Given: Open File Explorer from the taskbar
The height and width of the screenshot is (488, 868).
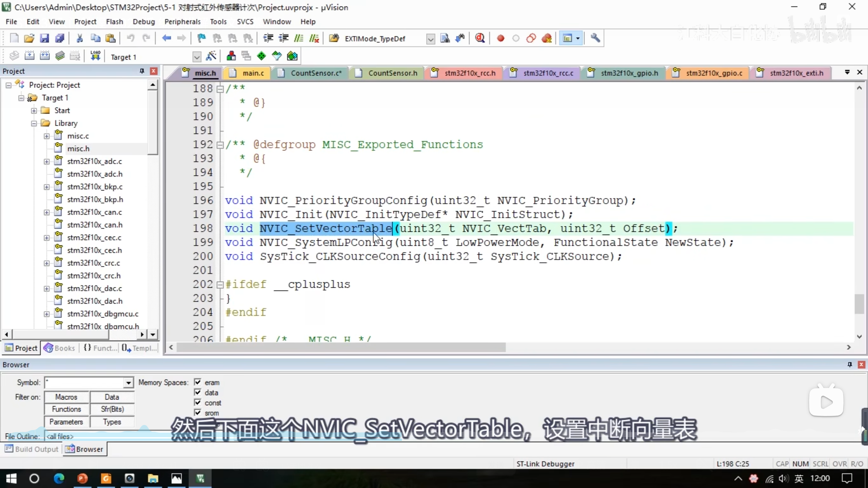Looking at the screenshot, I should pyautogui.click(x=153, y=479).
